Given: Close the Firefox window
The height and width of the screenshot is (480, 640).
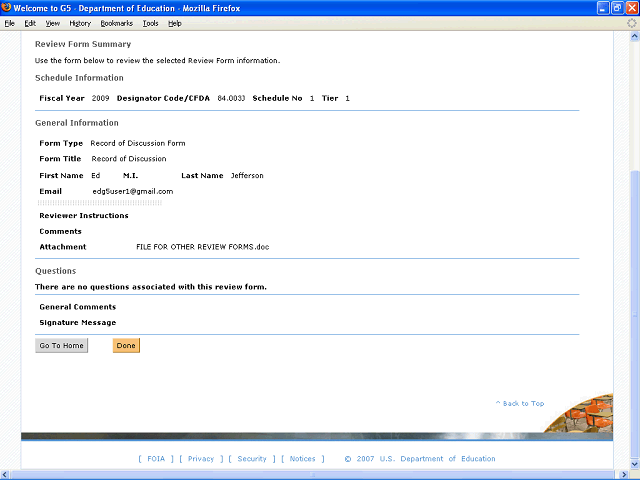Looking at the screenshot, I should [x=632, y=8].
